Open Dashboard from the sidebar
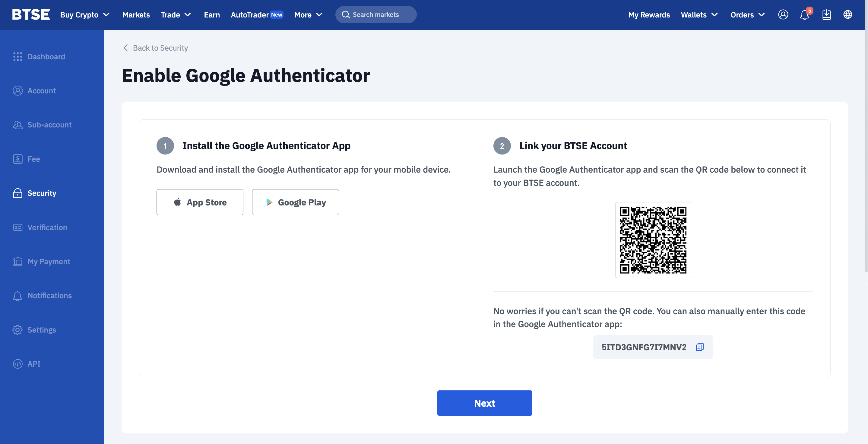Screen dimensions: 868x444 tap(46, 57)
